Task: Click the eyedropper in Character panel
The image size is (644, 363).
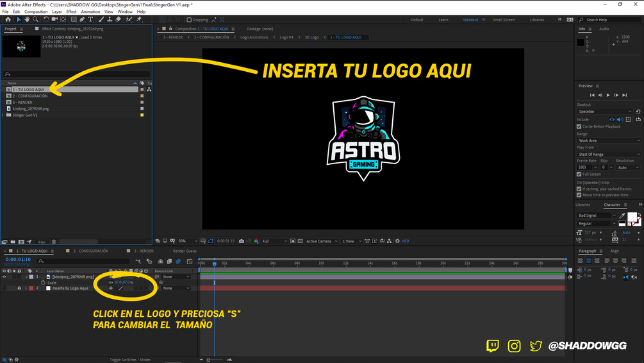Action: [622, 215]
